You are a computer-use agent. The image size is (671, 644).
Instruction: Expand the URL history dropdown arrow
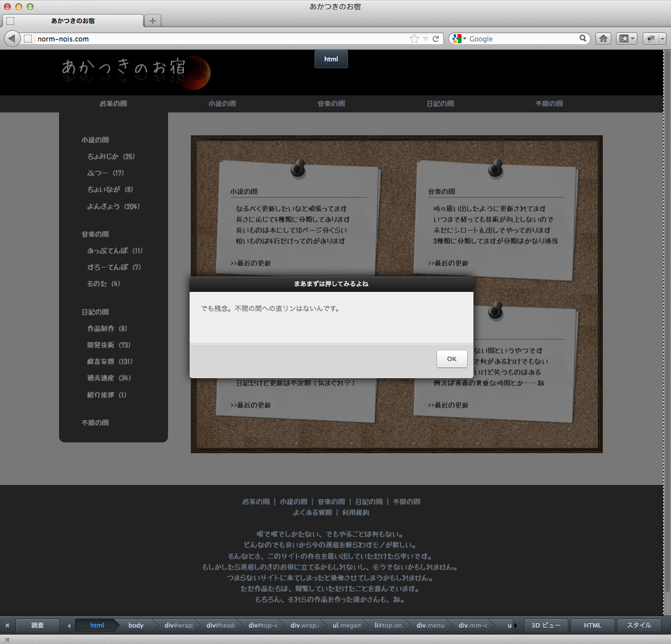pos(425,39)
